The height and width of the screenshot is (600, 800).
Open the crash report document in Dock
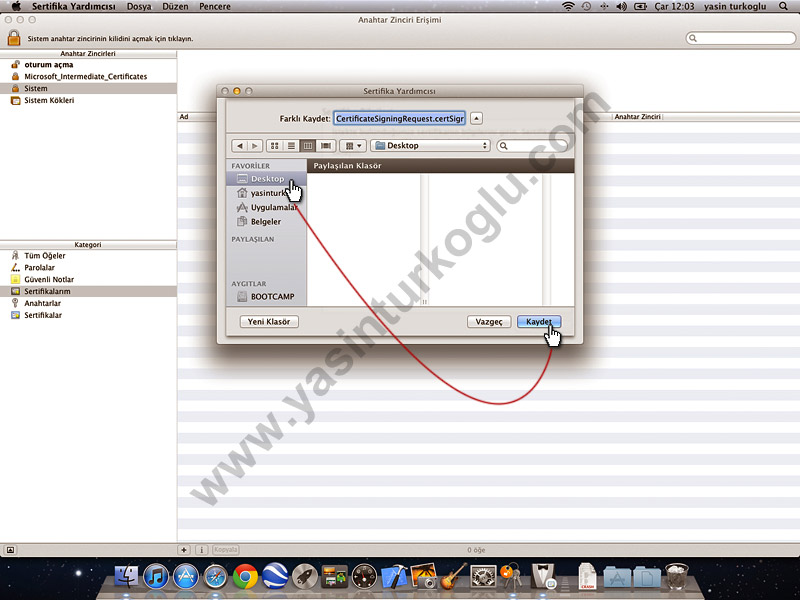click(587, 577)
